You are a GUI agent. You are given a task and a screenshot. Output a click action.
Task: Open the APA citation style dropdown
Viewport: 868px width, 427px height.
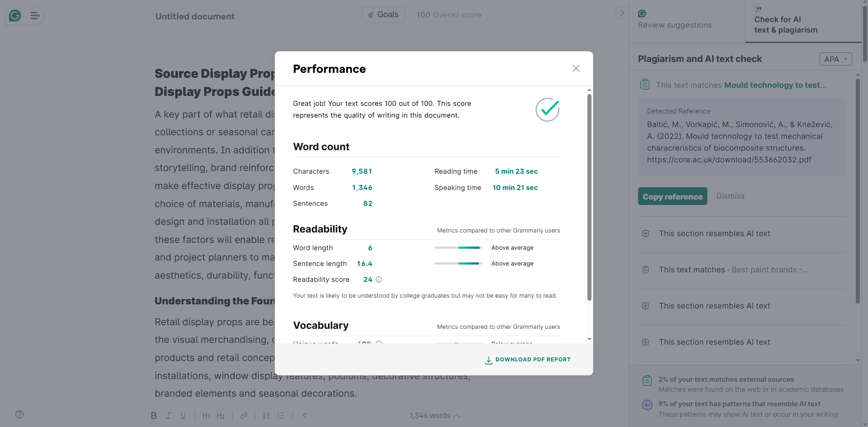pos(835,59)
